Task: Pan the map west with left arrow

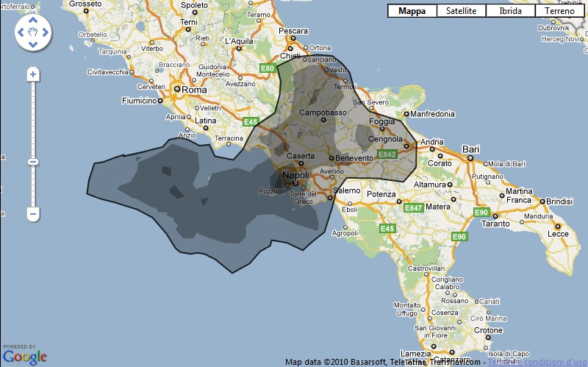Action: pos(20,32)
